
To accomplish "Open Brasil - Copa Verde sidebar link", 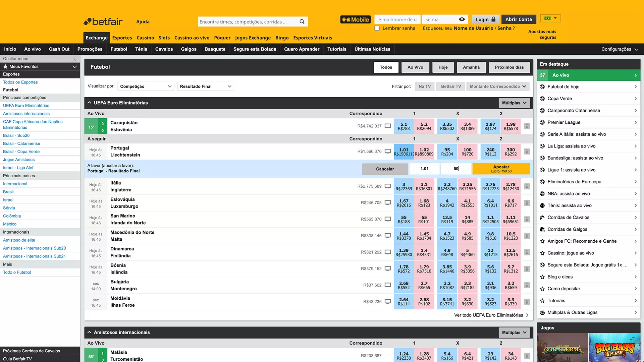I will pyautogui.click(x=21, y=152).
